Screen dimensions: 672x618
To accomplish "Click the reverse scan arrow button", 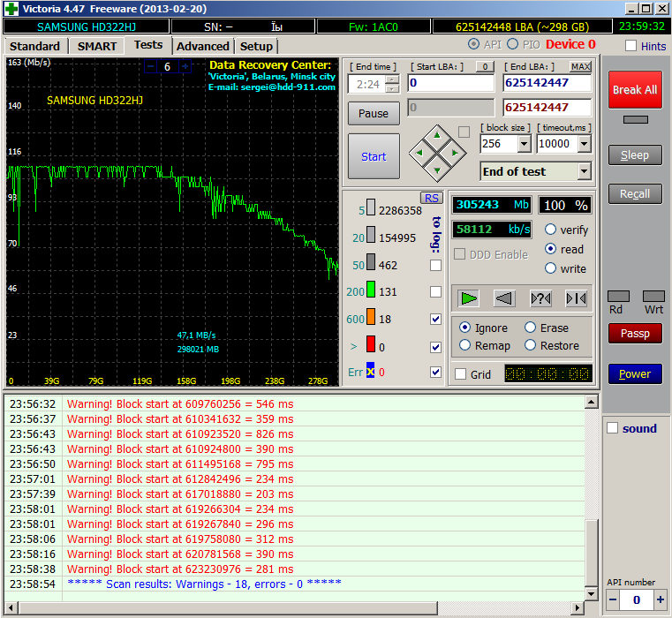I will (504, 298).
